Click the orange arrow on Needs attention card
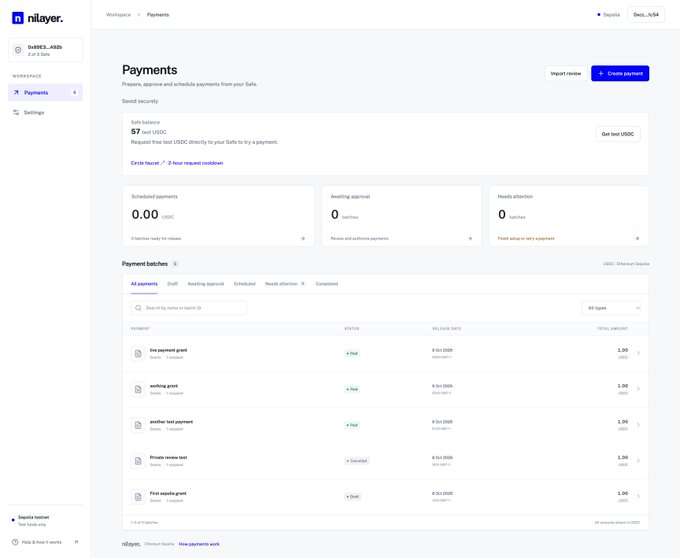Image resolution: width=680 pixels, height=558 pixels. 637,238
